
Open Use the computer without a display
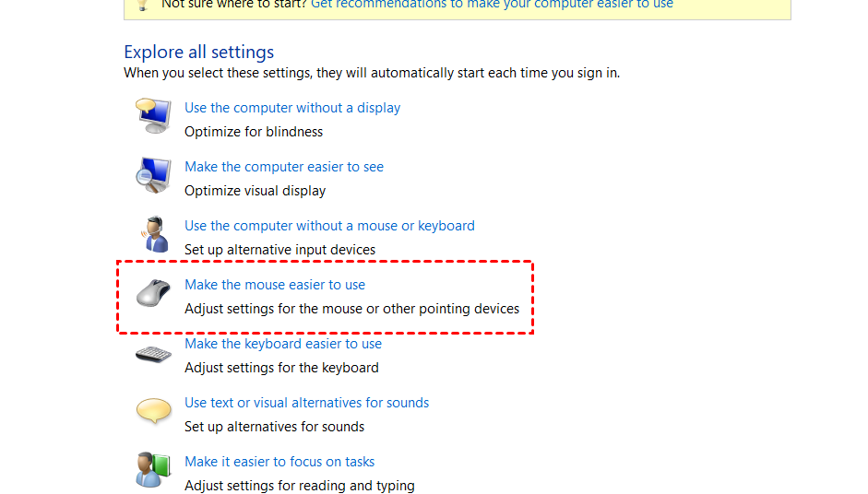tap(292, 108)
